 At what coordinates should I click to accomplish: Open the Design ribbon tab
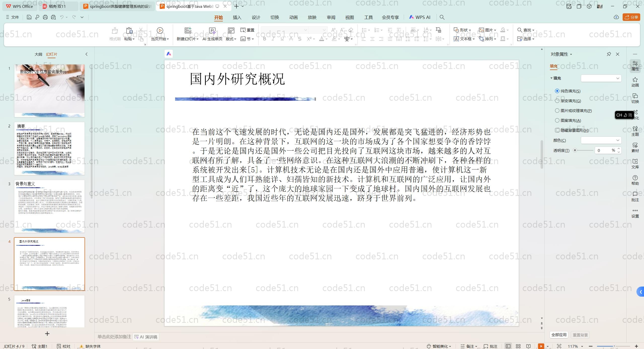[256, 17]
